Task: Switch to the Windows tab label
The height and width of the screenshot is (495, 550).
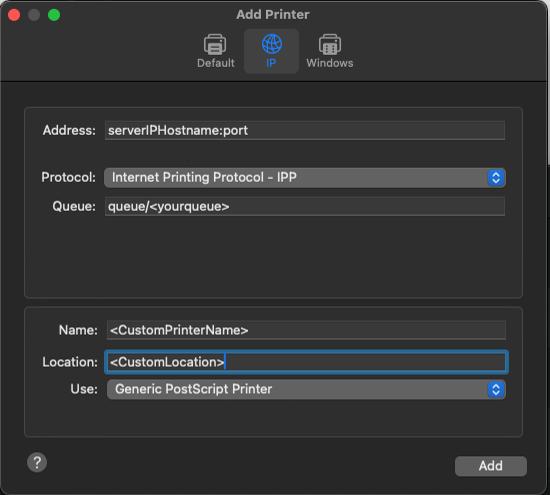Action: (x=330, y=63)
